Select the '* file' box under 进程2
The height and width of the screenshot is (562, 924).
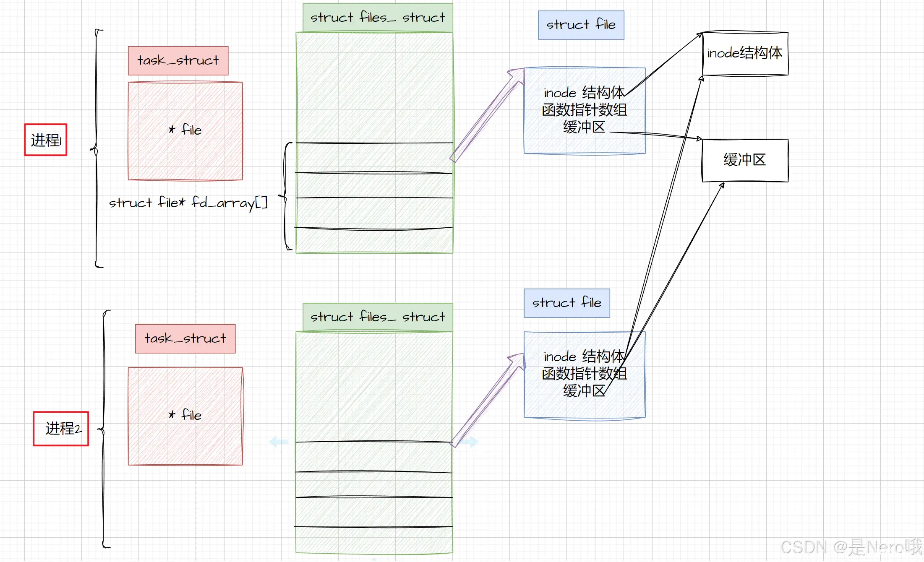(x=185, y=416)
